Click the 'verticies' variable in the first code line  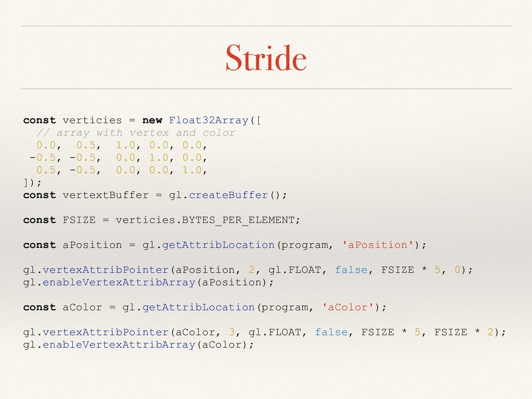coord(92,121)
